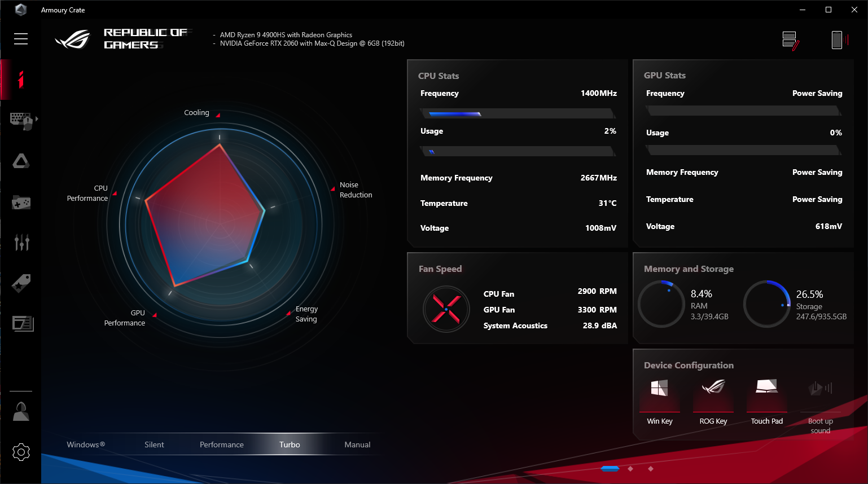The width and height of the screenshot is (868, 484).
Task: Open the Devices keyboard-mouse icon
Action: pos(21,120)
